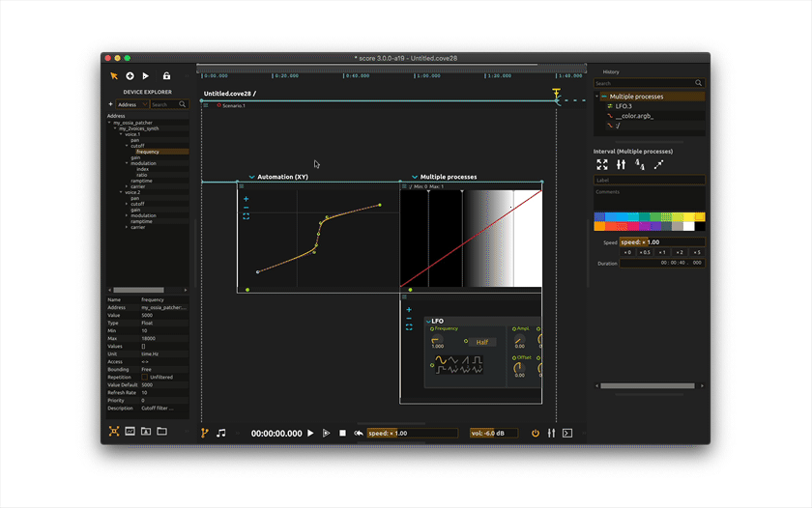Click the diagonal resize arrow icon
812x508 pixels.
[658, 164]
